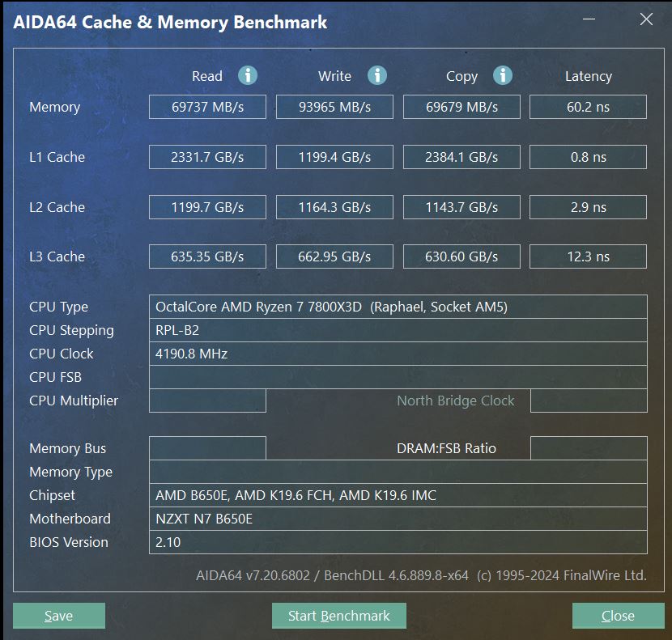Click the Latency column header
Viewport: 672px width, 640px height.
[589, 76]
